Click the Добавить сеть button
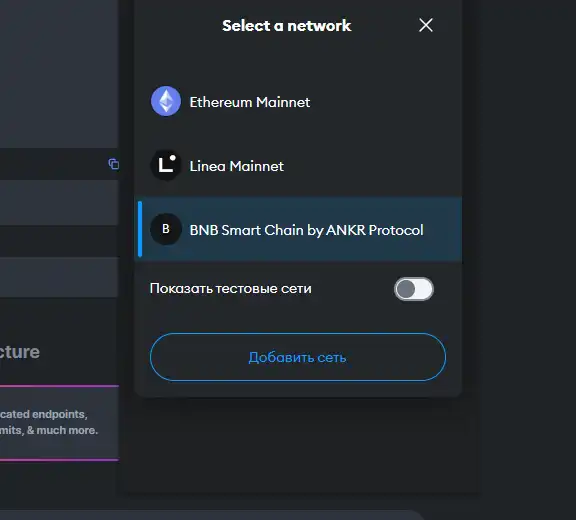Viewport: 576px width, 520px height. pyautogui.click(x=298, y=357)
